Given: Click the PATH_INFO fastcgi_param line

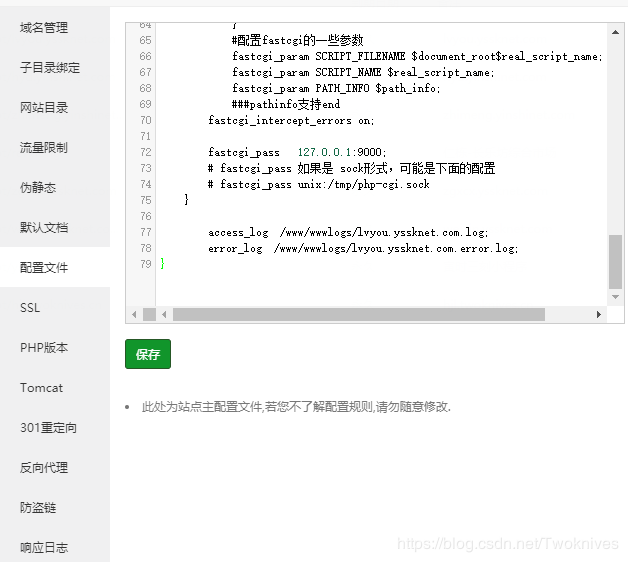Looking at the screenshot, I should [336, 88].
